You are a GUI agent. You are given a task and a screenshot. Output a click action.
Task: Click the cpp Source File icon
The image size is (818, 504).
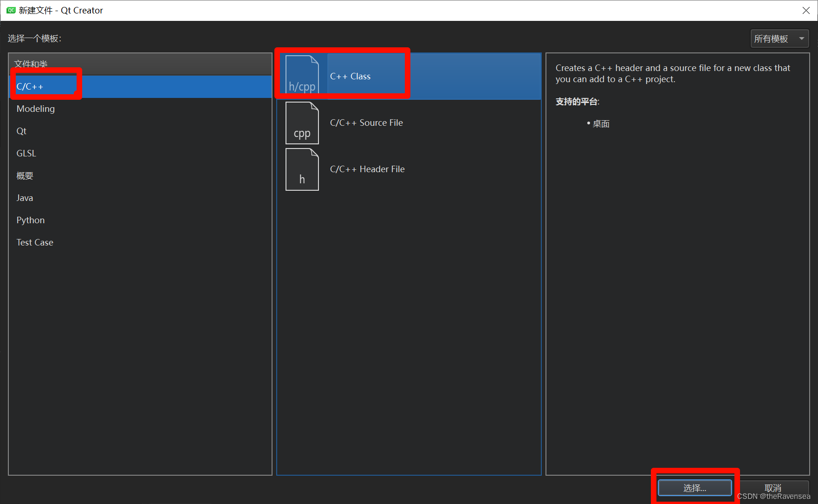pyautogui.click(x=302, y=123)
